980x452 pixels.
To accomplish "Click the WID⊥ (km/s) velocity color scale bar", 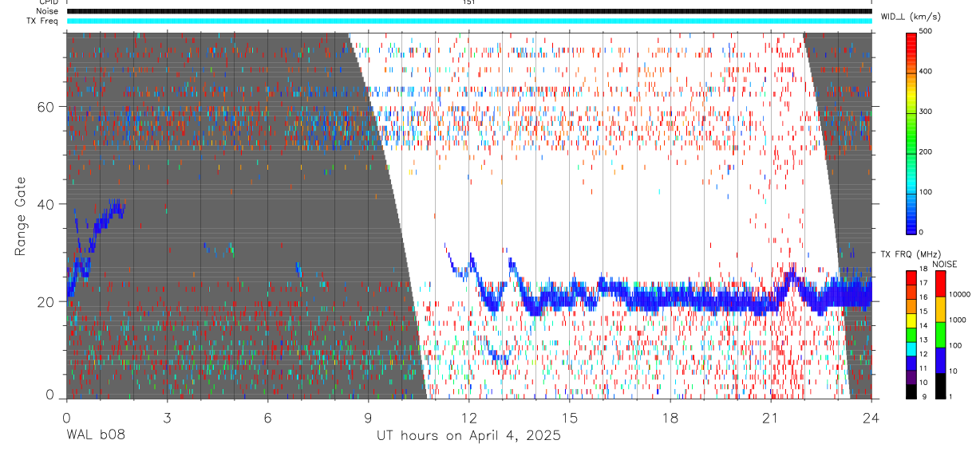I will [911, 132].
